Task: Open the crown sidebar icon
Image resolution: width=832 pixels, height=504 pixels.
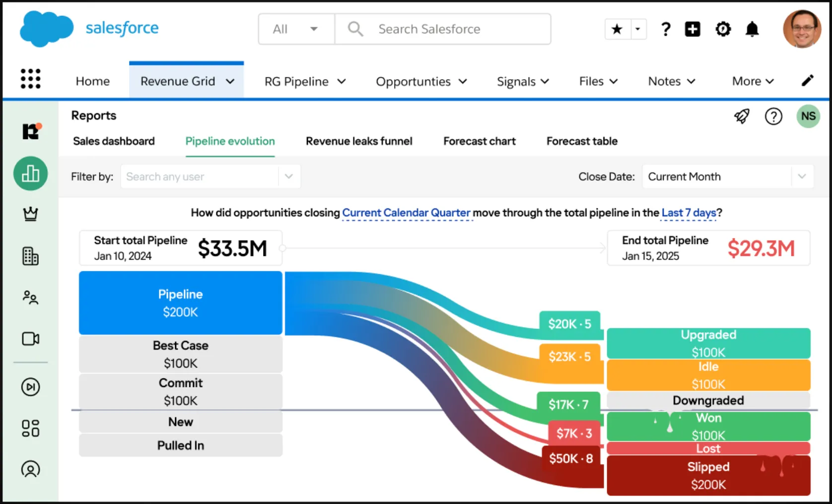Action: coord(31,214)
